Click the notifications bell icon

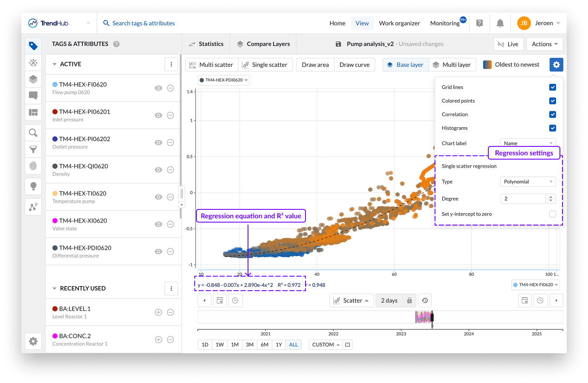pyautogui.click(x=500, y=23)
